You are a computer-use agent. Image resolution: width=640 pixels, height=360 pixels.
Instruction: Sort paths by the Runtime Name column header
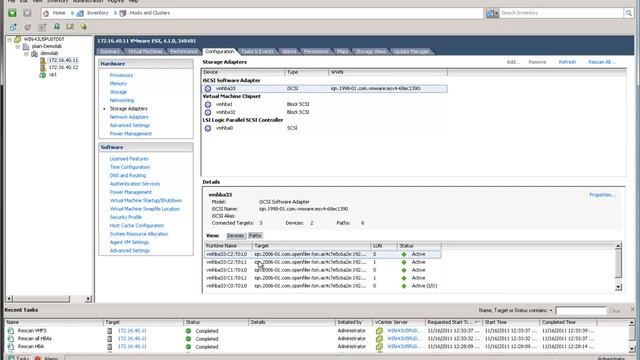(228, 246)
